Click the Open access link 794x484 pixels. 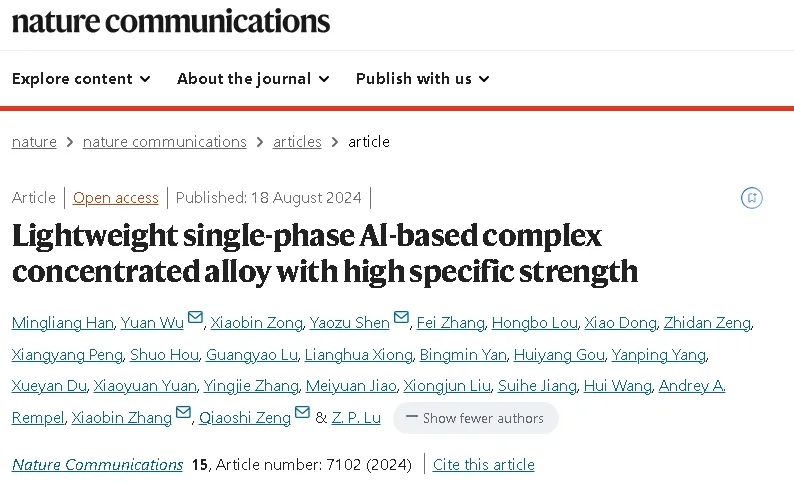coord(115,197)
